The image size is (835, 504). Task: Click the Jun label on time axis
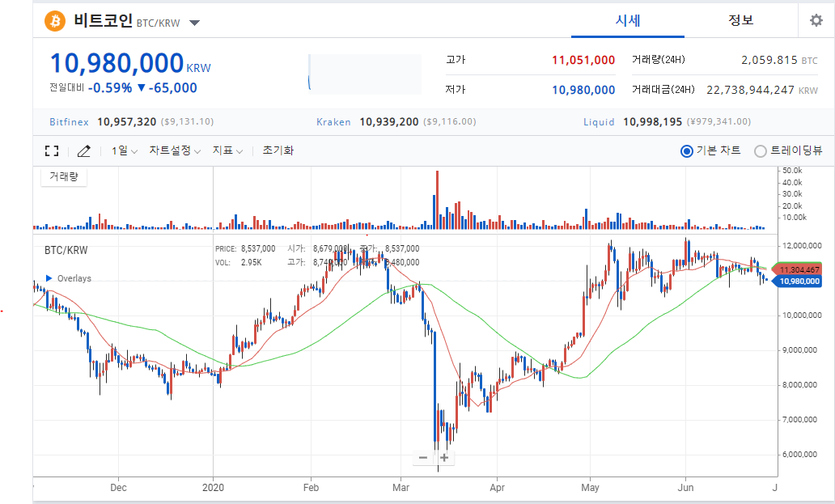pyautogui.click(x=685, y=488)
